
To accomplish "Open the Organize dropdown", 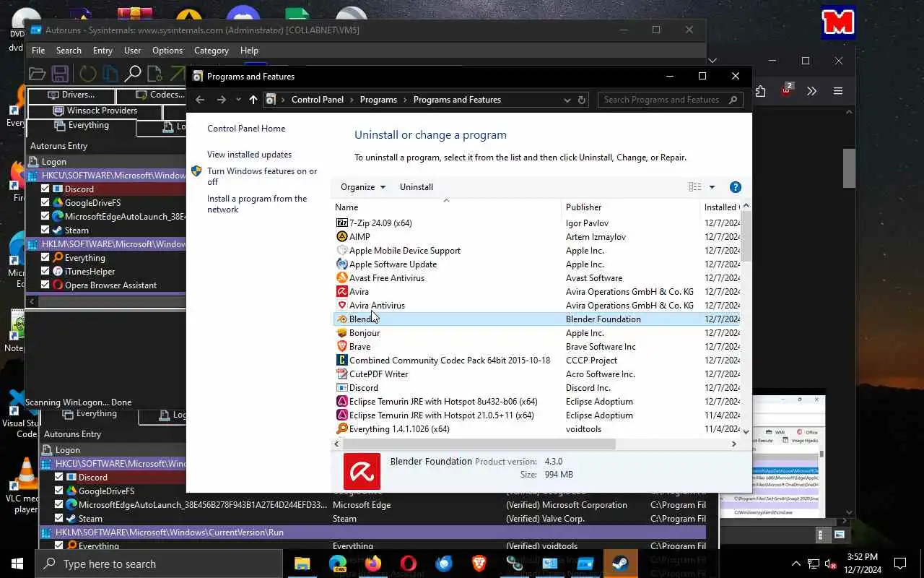I will tap(362, 187).
